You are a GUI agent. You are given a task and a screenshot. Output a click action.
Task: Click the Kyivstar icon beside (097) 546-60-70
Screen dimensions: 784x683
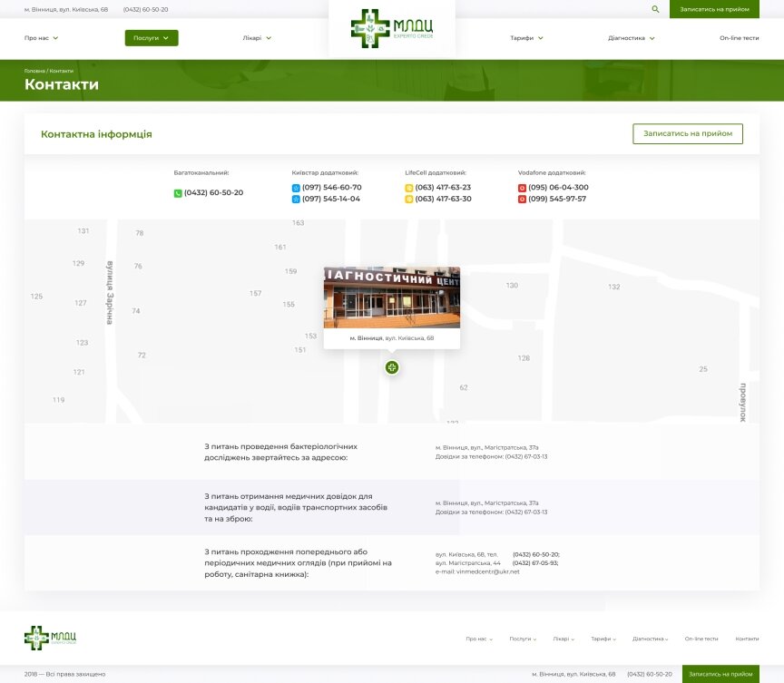(x=296, y=188)
